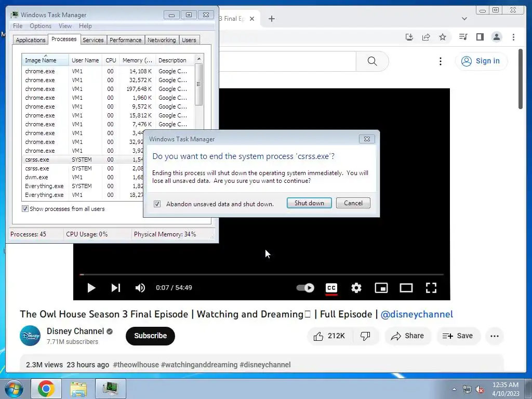Toggle Chrome side panel

pyautogui.click(x=480, y=37)
